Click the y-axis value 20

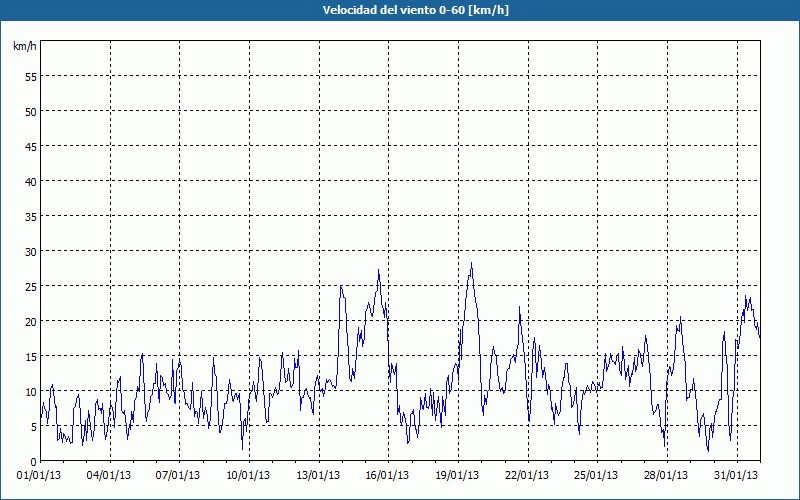tap(31, 321)
